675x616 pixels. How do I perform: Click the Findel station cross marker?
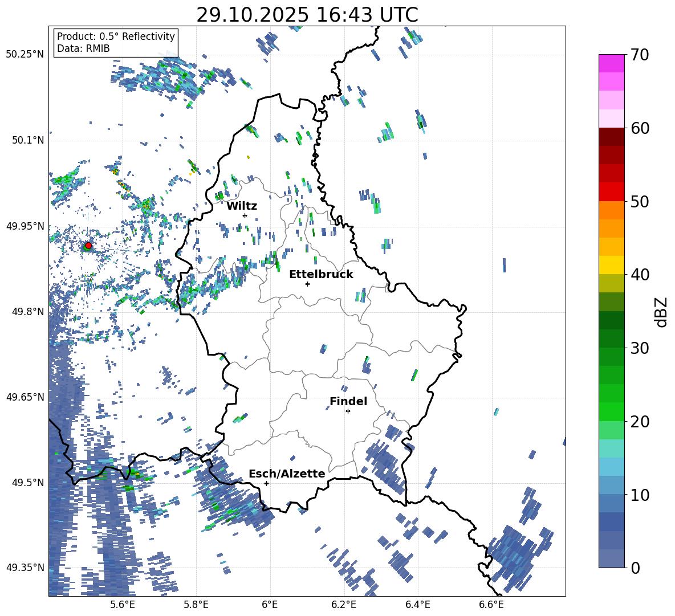[348, 411]
